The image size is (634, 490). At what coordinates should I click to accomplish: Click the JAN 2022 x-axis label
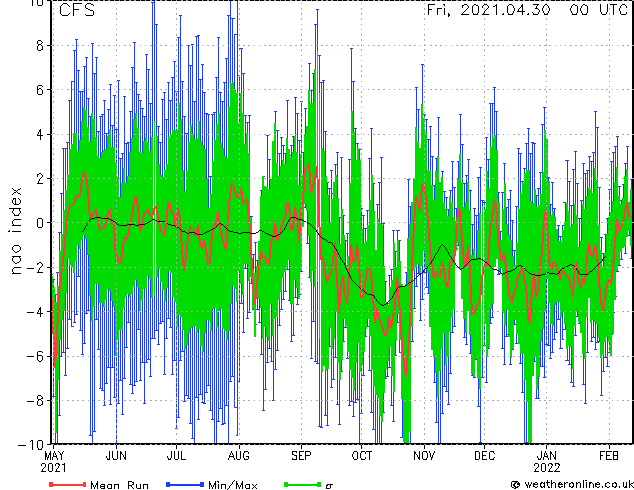coord(547,462)
